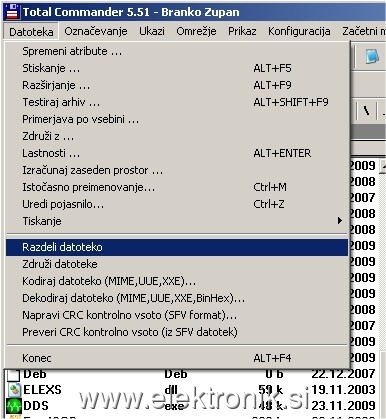The image size is (386, 419).
Task: Choose Razdeli datoteko menu entry
Action: coord(177,247)
